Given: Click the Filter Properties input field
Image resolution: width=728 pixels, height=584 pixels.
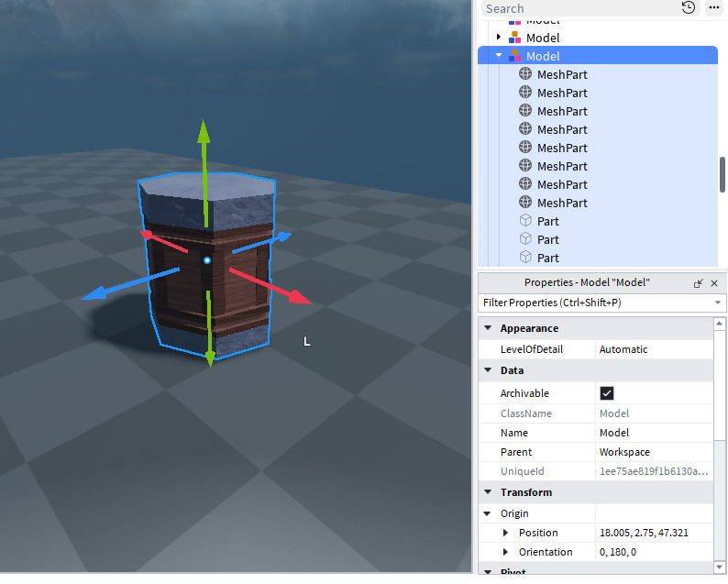Looking at the screenshot, I should 597,303.
